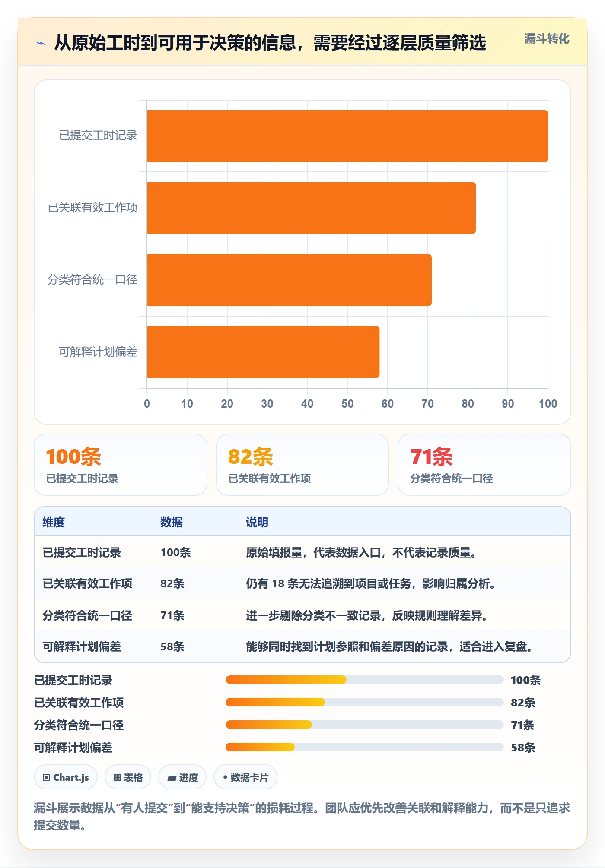Click table cell 已关联有效工作项
The height and width of the screenshot is (868, 605).
[87, 583]
